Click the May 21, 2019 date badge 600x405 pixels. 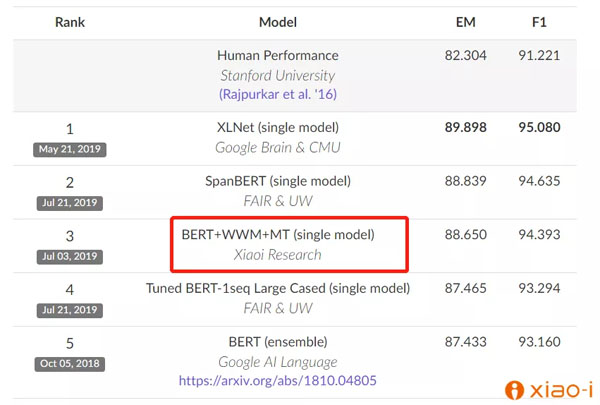(x=70, y=149)
